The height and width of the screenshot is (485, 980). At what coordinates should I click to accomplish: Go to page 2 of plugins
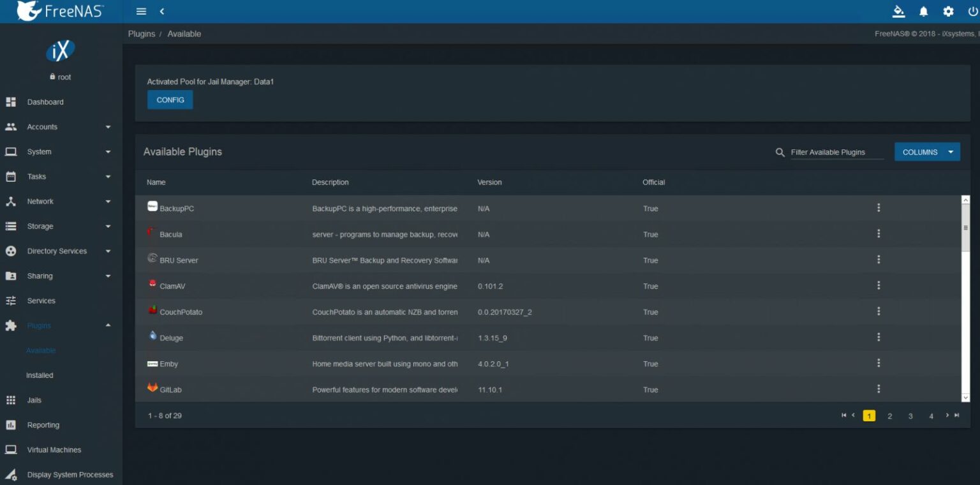click(x=889, y=416)
